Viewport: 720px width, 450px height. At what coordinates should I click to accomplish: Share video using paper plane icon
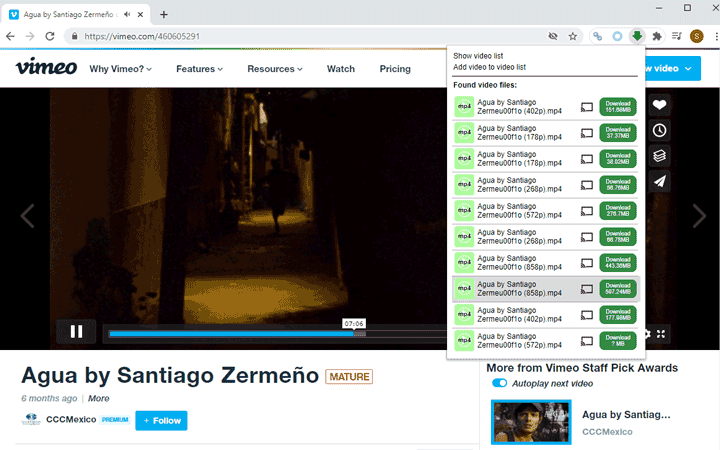(x=660, y=182)
